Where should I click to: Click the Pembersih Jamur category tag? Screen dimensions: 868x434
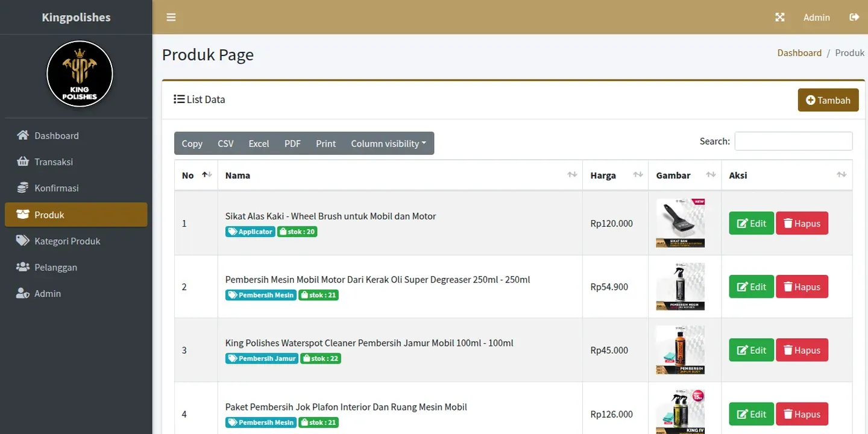262,358
